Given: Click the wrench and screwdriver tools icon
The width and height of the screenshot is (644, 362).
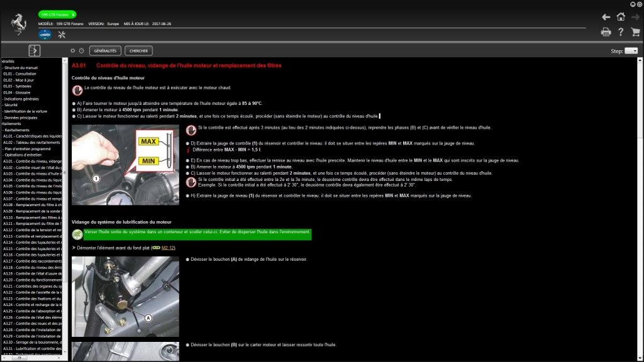Looking at the screenshot, I should (x=61, y=35).
